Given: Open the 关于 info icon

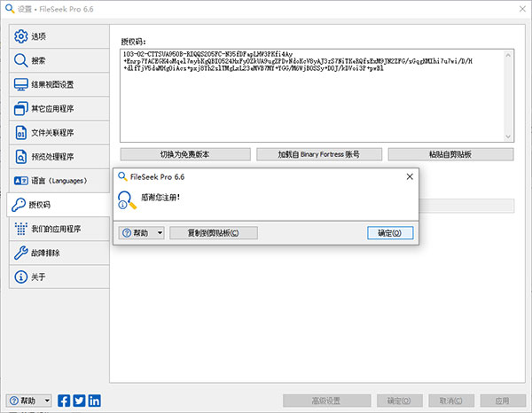Looking at the screenshot, I should tap(20, 277).
